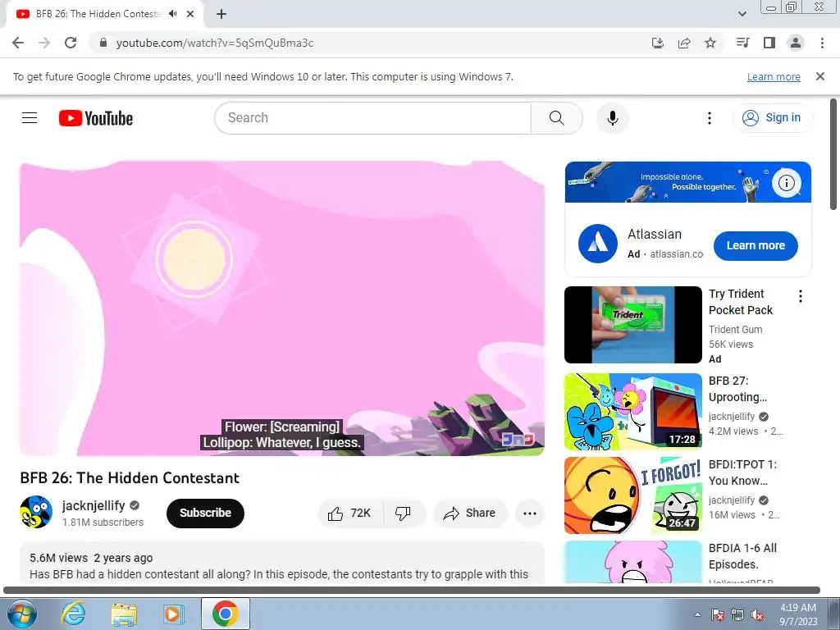Open BFDIA 1-6 All Episodes title
This screenshot has width=840, height=630.
point(742,556)
